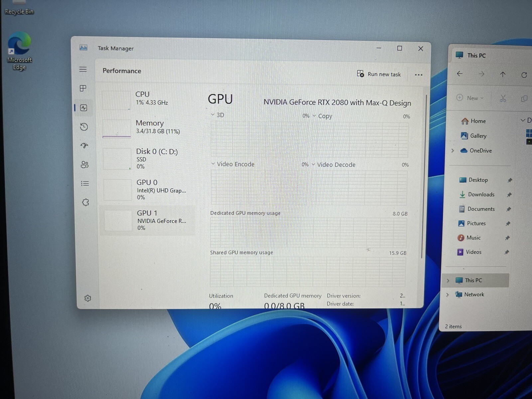Select This PC in navigation pane
This screenshot has height=399, width=532.
click(476, 280)
